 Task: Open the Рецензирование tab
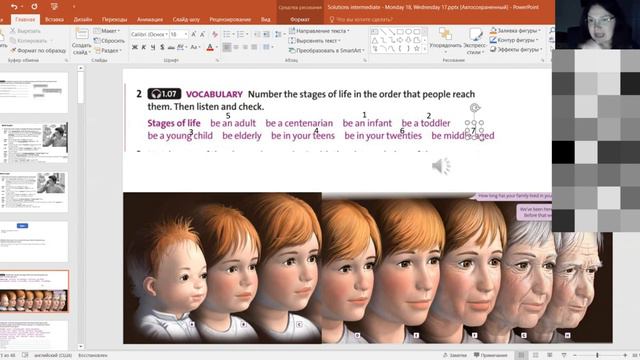pyautogui.click(x=230, y=19)
